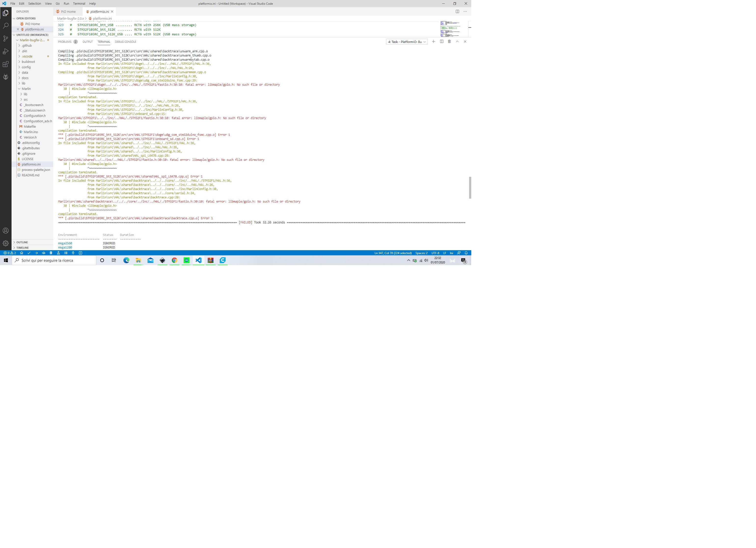The image size is (756, 548).
Task: Click PlatformIO Test flask icon
Action: (x=58, y=253)
